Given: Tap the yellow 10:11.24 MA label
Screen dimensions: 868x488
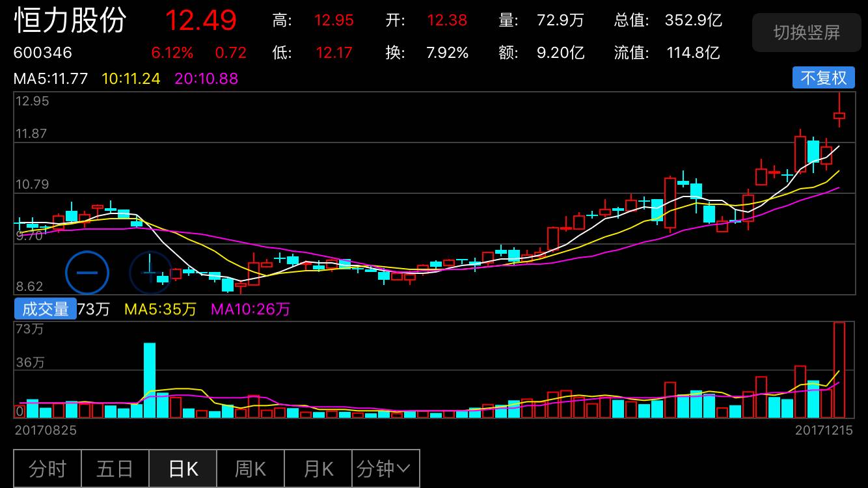Looking at the screenshot, I should click(x=131, y=79).
